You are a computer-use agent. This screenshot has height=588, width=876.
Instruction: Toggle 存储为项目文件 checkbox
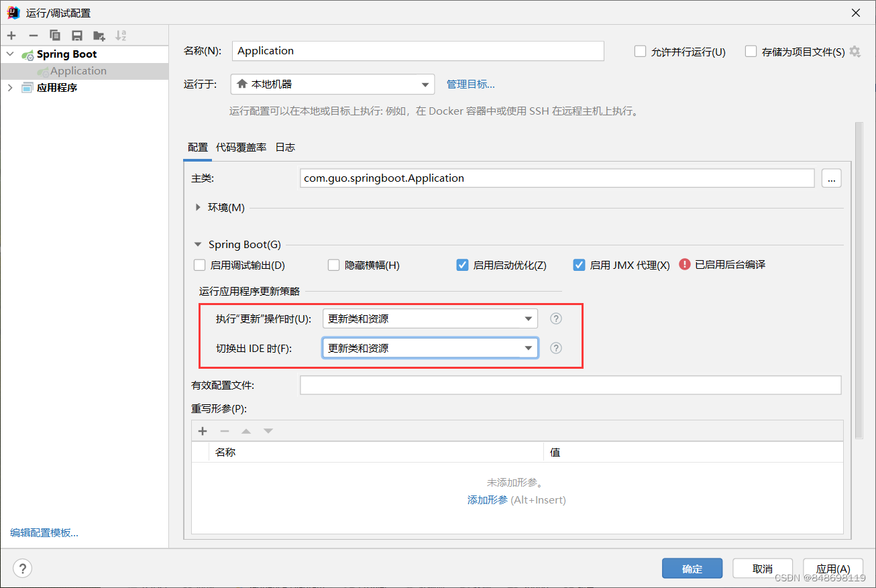pos(751,52)
